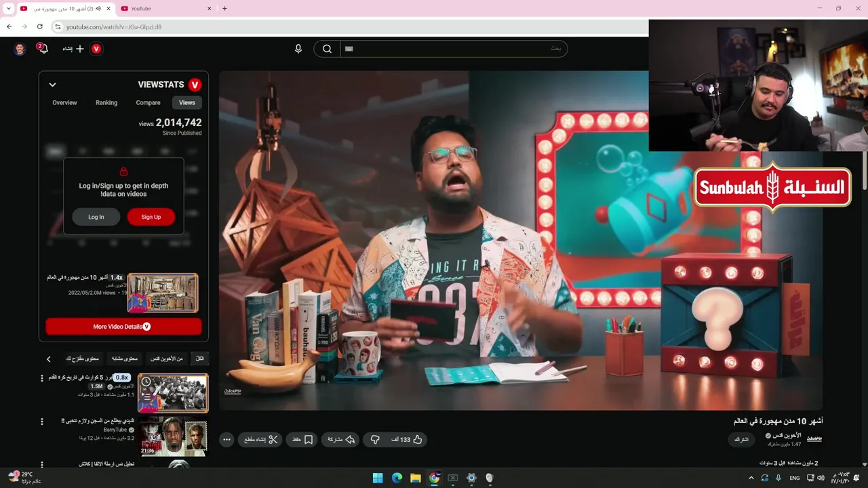Click the keyboard icon in search box
The height and width of the screenshot is (488, 868).
tap(349, 49)
